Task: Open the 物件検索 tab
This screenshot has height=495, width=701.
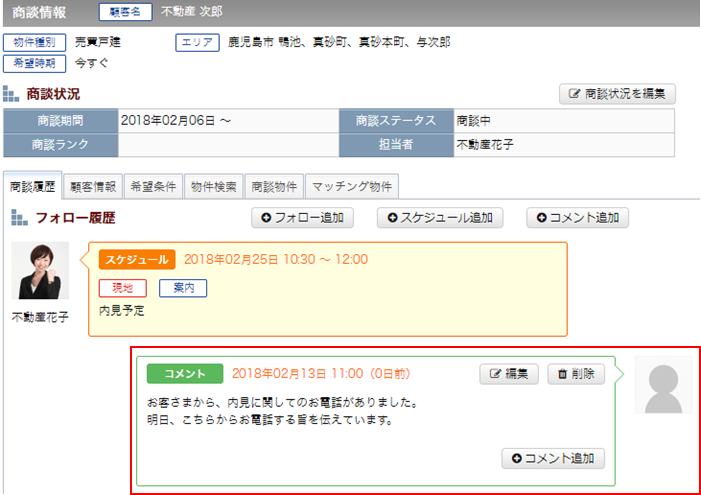Action: point(213,186)
